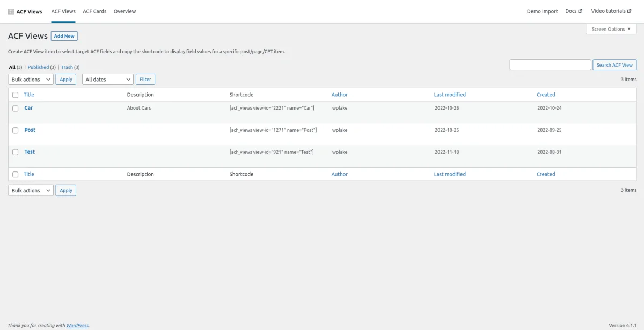This screenshot has width=644, height=330.
Task: Show Trash views filter
Action: tap(67, 67)
